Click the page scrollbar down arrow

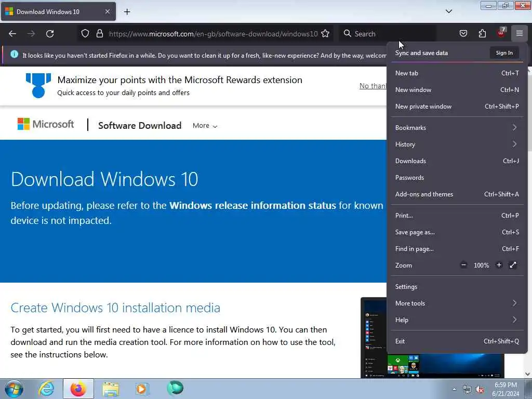528,374
